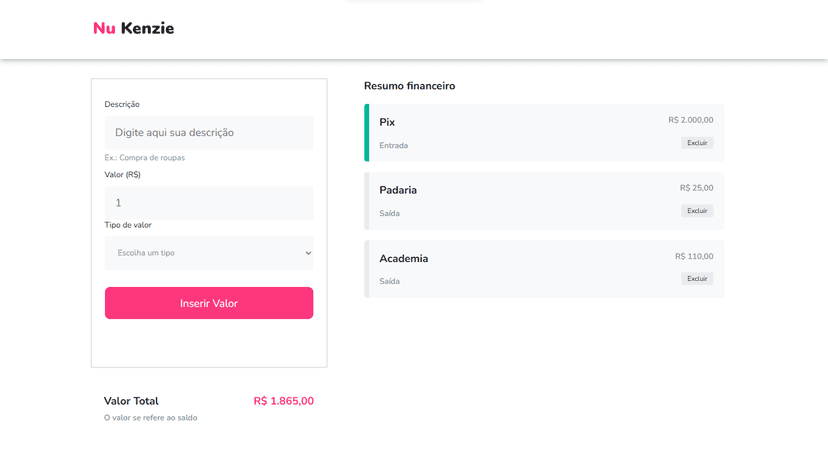Click the Nu Kenzie logo
This screenshot has width=828, height=466.
click(x=133, y=28)
